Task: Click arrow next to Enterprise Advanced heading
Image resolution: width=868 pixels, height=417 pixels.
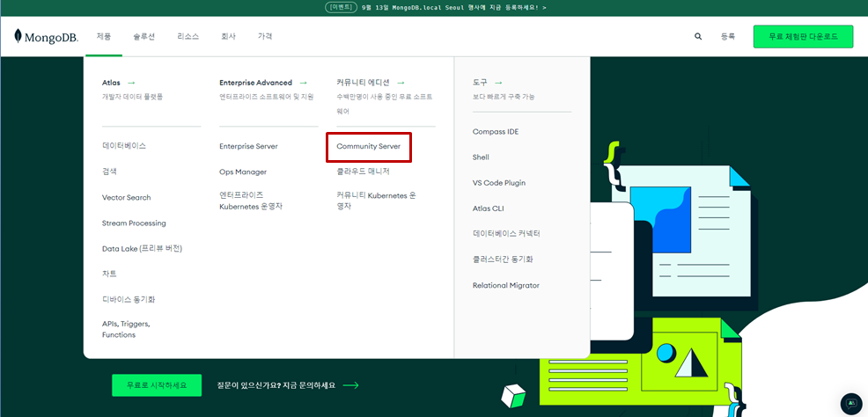Action: (x=303, y=83)
